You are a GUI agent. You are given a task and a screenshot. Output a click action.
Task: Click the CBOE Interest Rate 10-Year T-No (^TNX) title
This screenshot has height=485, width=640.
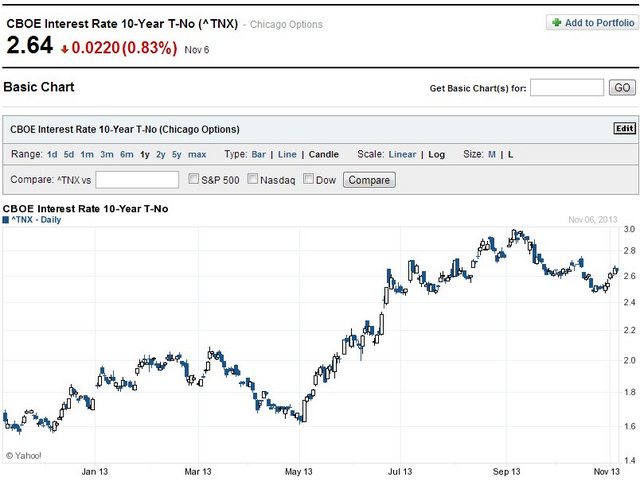click(122, 24)
